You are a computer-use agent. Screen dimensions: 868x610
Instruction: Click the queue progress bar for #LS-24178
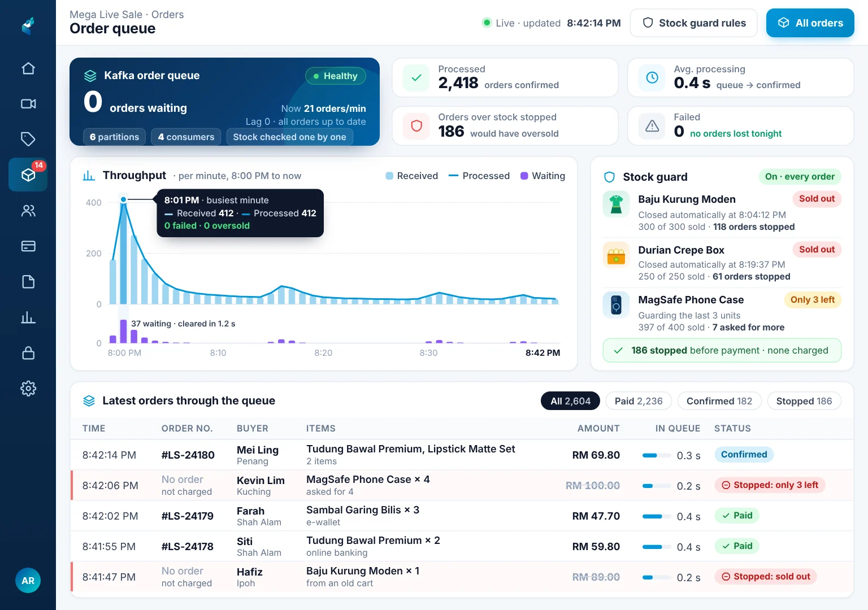click(656, 547)
